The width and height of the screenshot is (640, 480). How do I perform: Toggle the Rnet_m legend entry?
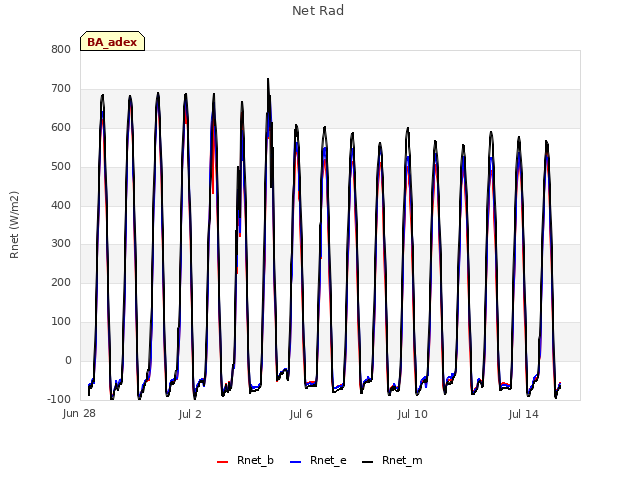[392, 461]
